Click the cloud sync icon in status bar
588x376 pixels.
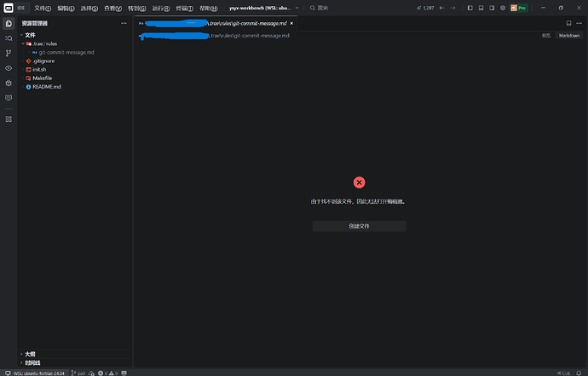[x=91, y=373]
